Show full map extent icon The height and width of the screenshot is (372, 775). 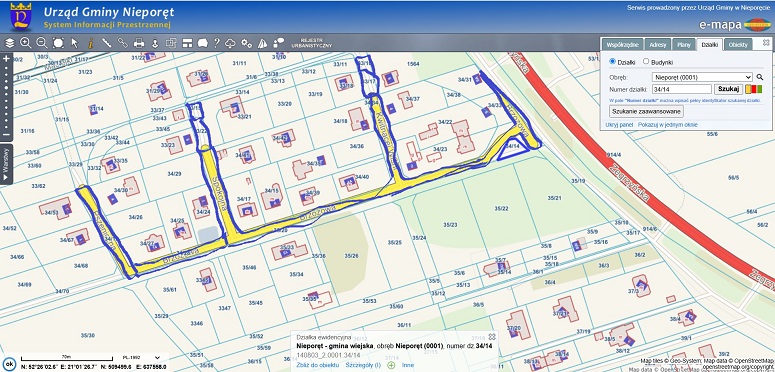58,43
